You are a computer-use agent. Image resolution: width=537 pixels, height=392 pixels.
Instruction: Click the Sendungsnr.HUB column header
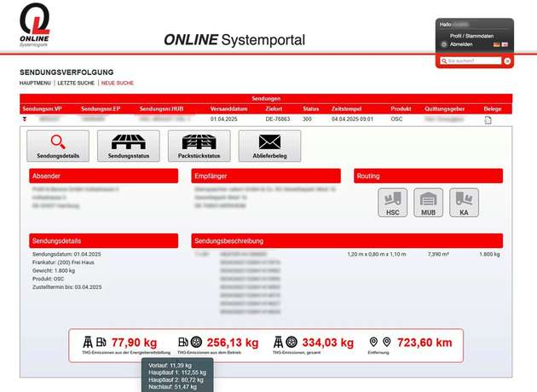tap(161, 109)
